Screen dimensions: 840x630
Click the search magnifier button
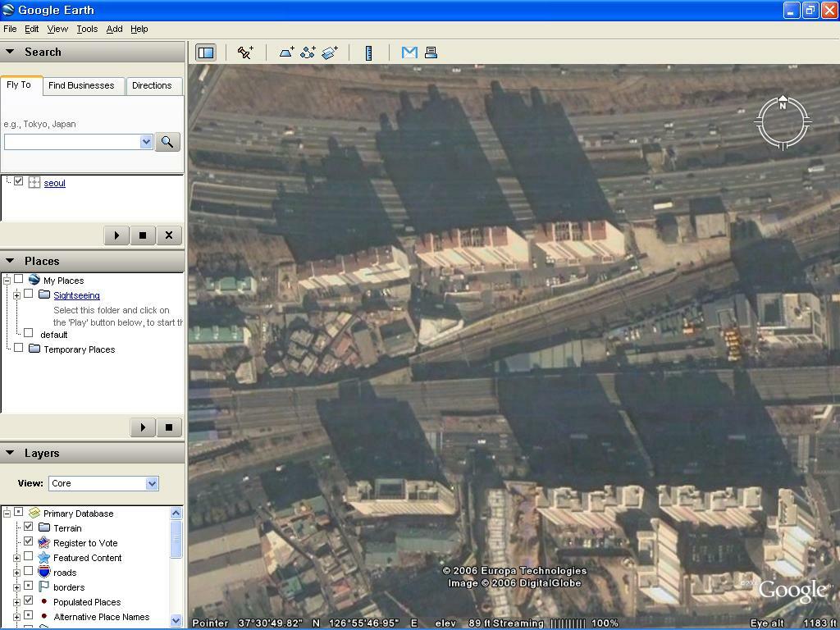[167, 142]
